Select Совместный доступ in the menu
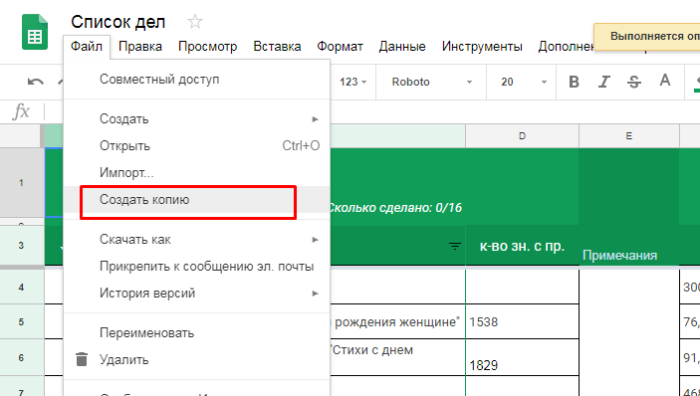The height and width of the screenshot is (396, 700). [197, 79]
